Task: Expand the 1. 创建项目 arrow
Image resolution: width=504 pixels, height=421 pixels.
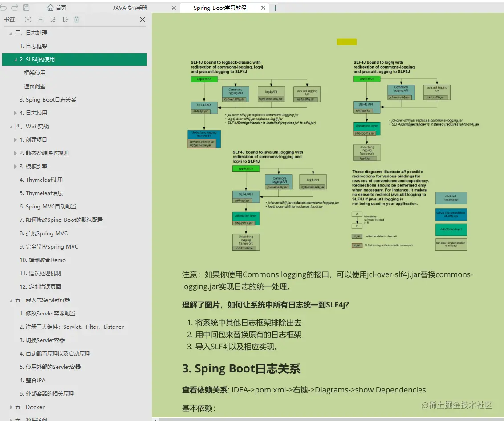Action: 16,139
